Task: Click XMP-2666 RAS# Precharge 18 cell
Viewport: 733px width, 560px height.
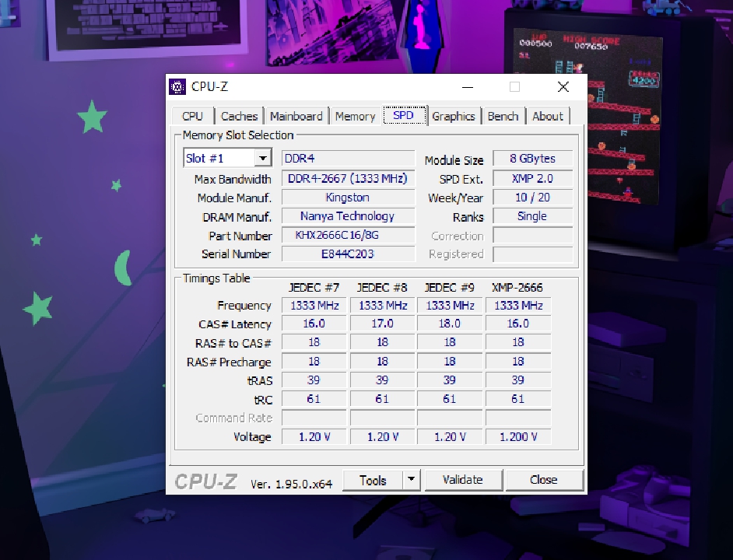Action: (x=518, y=362)
